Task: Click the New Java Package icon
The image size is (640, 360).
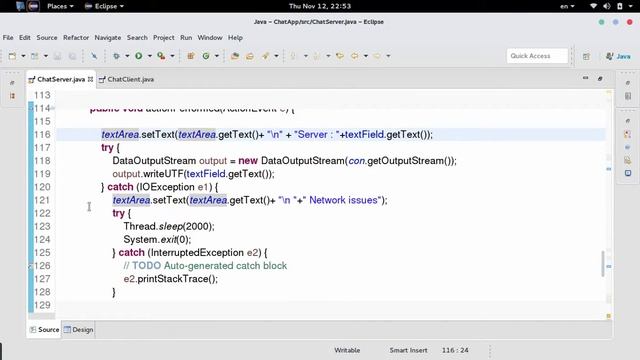Action: pos(191,56)
